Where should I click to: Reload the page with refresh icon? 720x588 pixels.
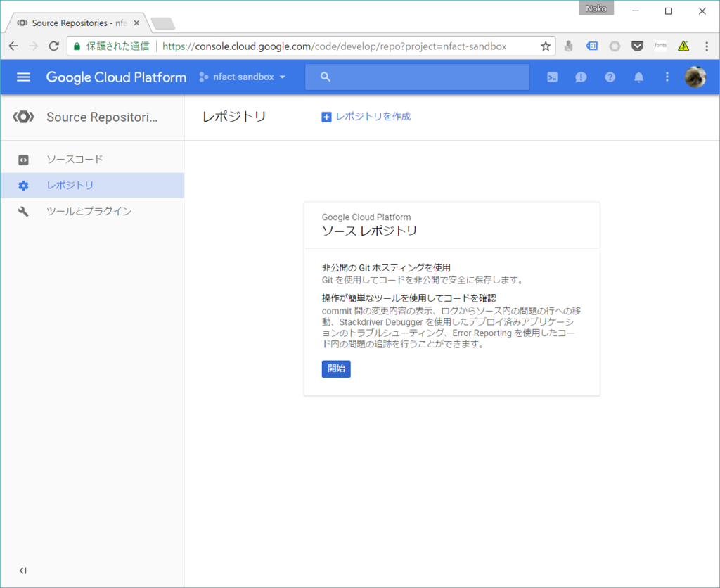53,46
